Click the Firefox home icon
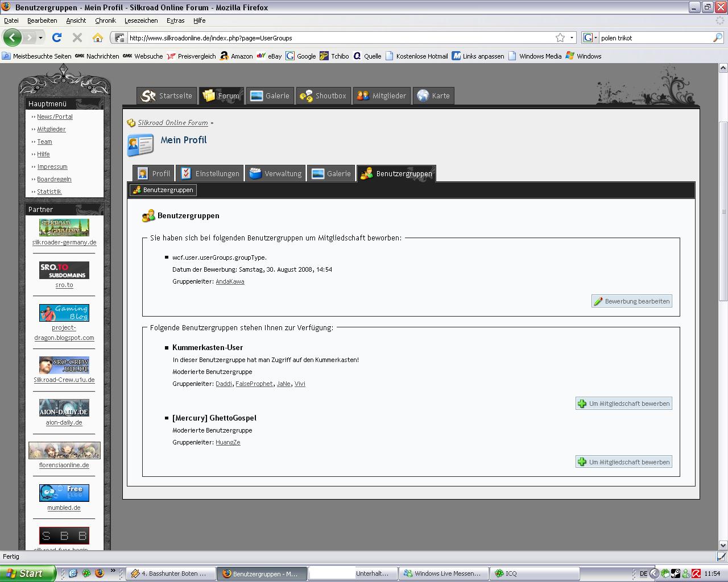Viewport: 728px width, 582px height. [x=98, y=38]
